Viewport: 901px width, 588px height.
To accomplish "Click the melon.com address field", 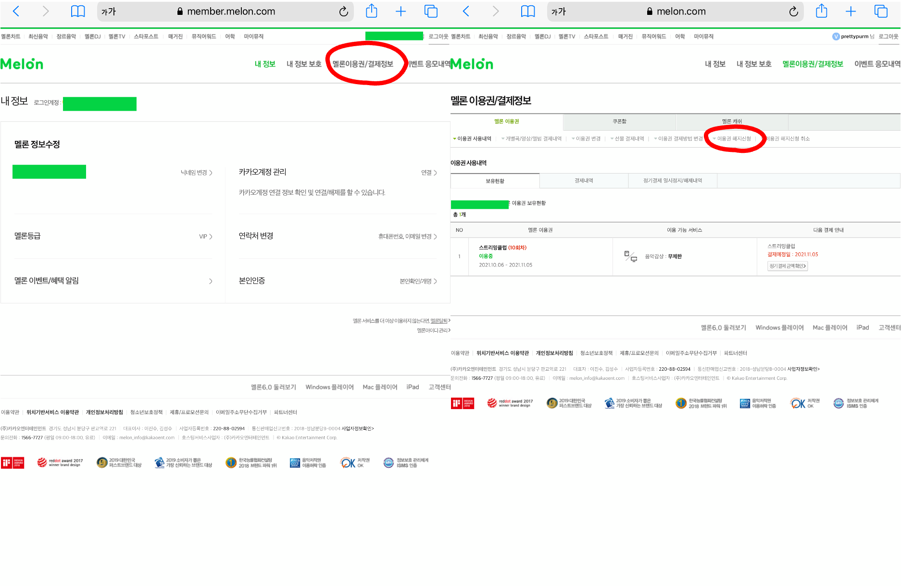I will click(x=676, y=12).
